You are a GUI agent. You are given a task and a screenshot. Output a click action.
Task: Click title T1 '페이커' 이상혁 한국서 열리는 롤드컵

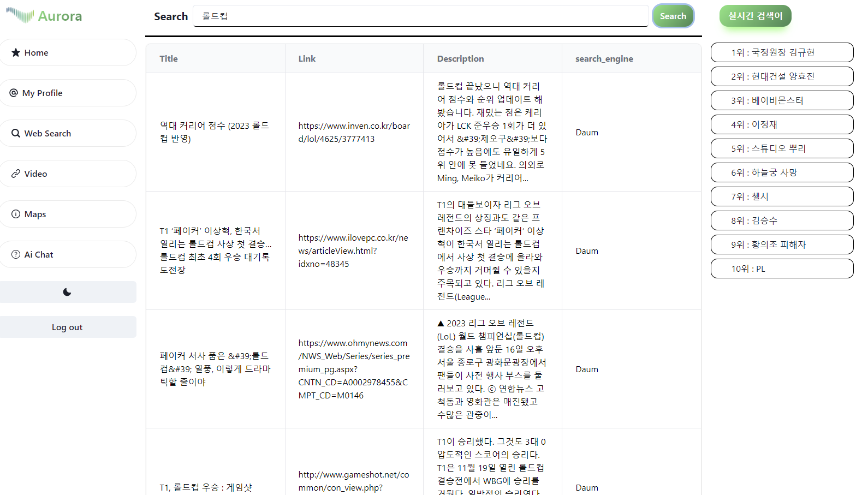point(216,251)
